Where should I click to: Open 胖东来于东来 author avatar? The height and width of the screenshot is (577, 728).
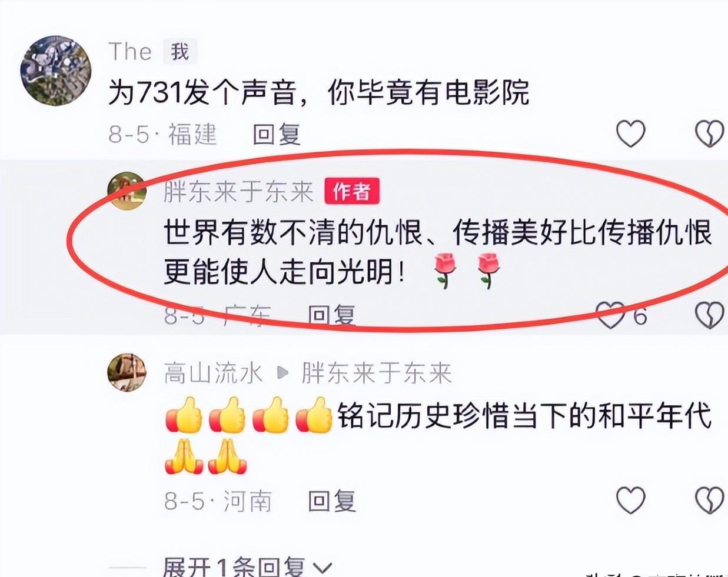127,191
